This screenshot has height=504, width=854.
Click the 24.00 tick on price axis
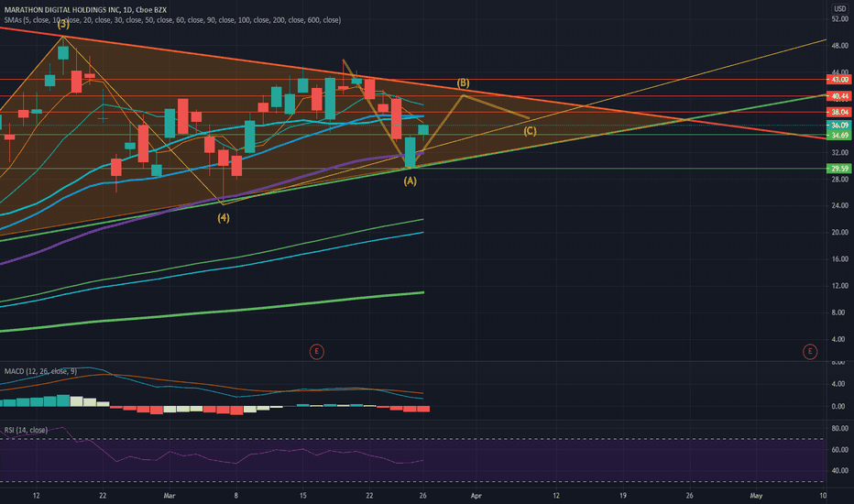(840, 206)
